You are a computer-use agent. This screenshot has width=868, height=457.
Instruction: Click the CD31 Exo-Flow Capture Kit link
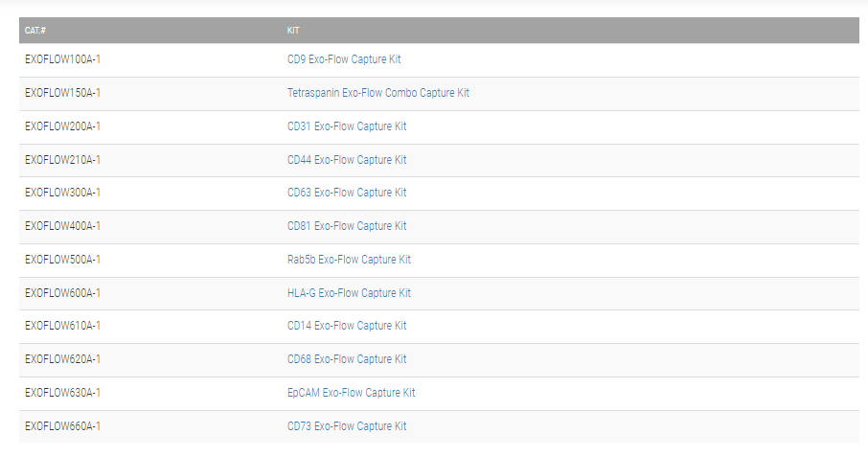pyautogui.click(x=347, y=126)
